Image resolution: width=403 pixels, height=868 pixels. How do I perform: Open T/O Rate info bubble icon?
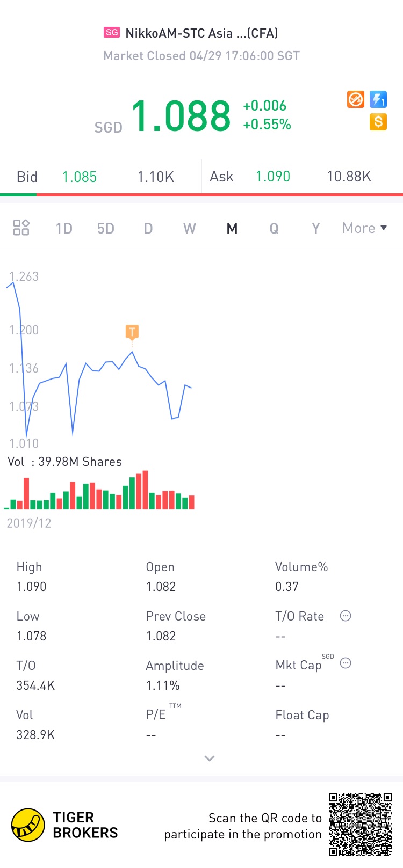pyautogui.click(x=346, y=616)
